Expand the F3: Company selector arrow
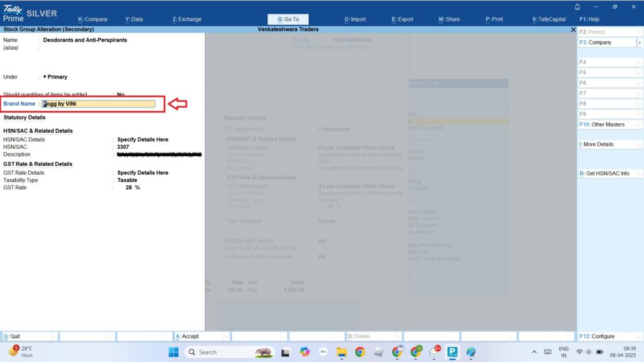 tap(640, 42)
